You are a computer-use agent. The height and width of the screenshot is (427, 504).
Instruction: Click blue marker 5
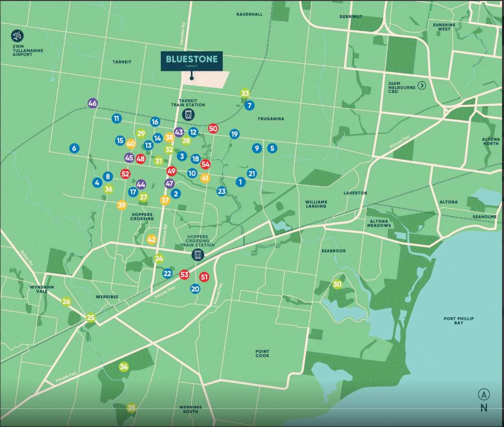(x=272, y=148)
